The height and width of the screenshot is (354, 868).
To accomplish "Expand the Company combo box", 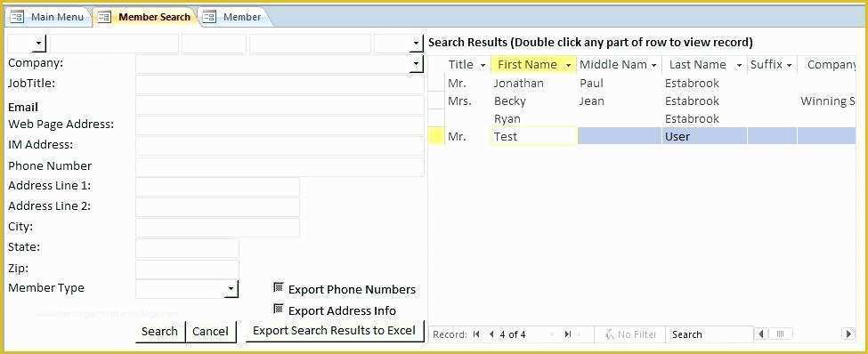I will [x=417, y=64].
